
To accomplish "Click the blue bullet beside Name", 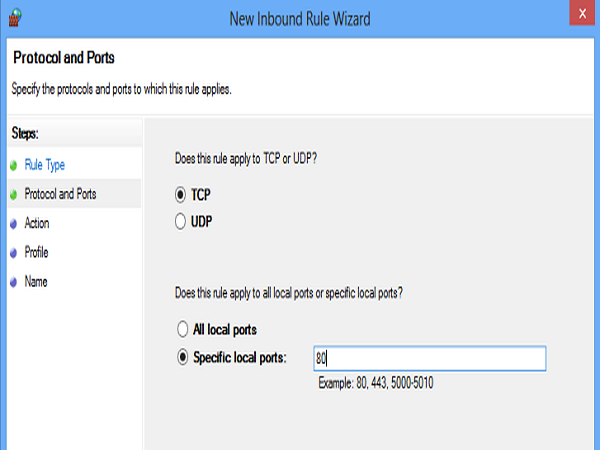I will [x=12, y=282].
